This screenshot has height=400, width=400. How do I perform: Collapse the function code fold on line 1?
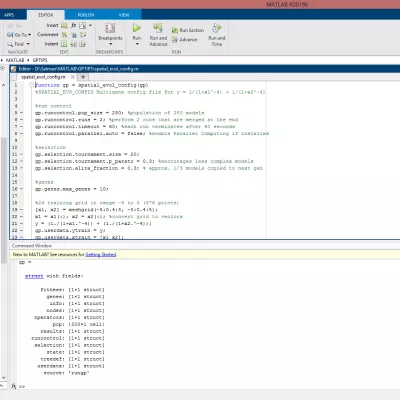pos(31,85)
